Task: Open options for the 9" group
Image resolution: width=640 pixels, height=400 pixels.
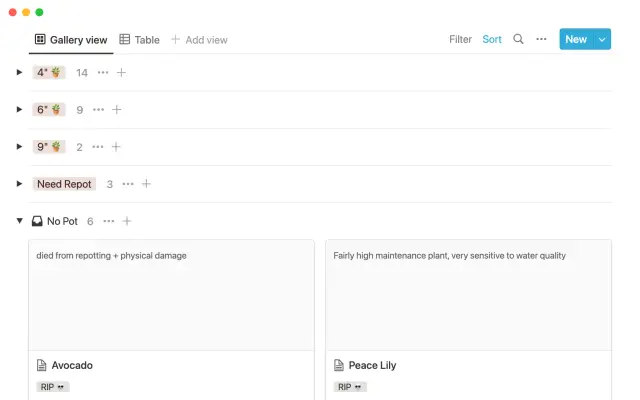Action: [98, 147]
